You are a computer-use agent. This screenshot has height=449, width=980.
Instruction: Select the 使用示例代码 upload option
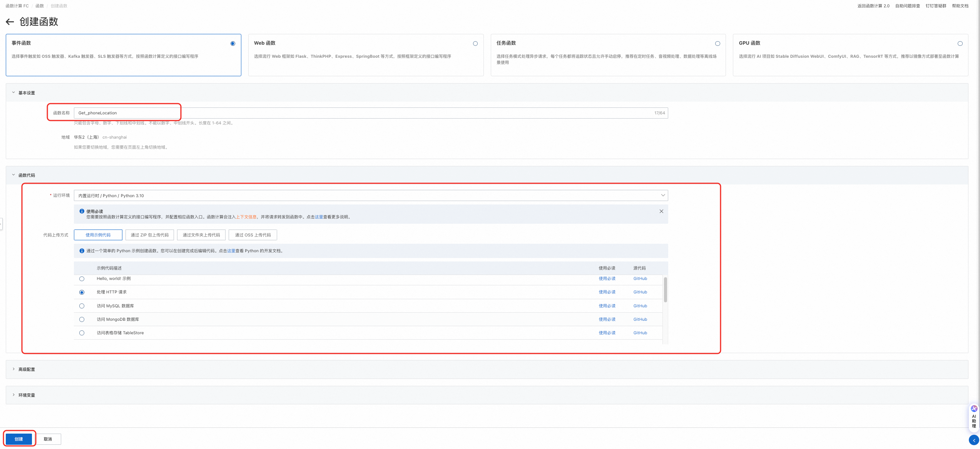(98, 235)
